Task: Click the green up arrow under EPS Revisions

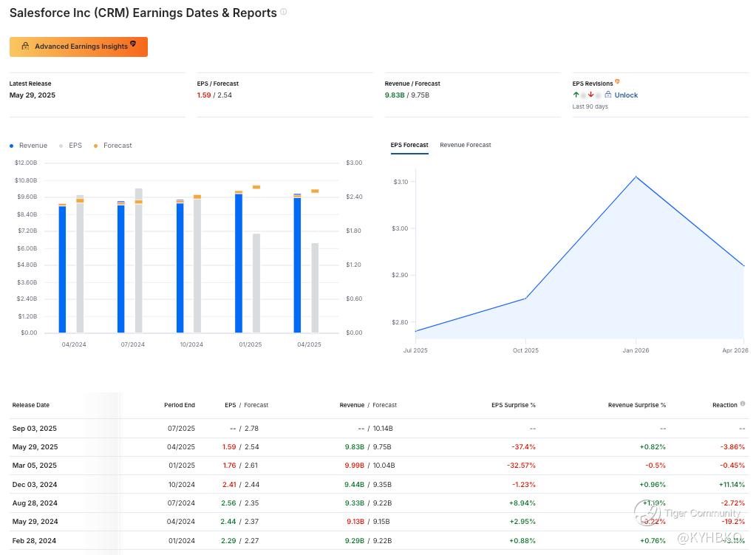Action: [576, 95]
